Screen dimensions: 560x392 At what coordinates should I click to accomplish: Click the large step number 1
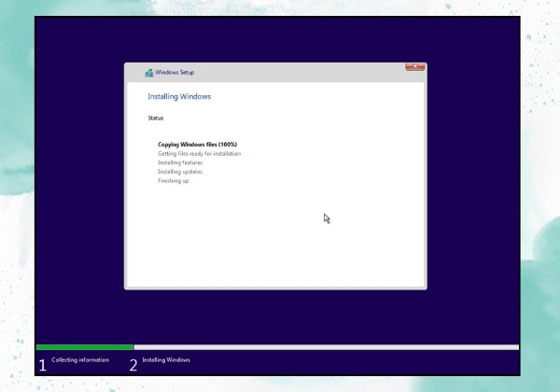[43, 365]
